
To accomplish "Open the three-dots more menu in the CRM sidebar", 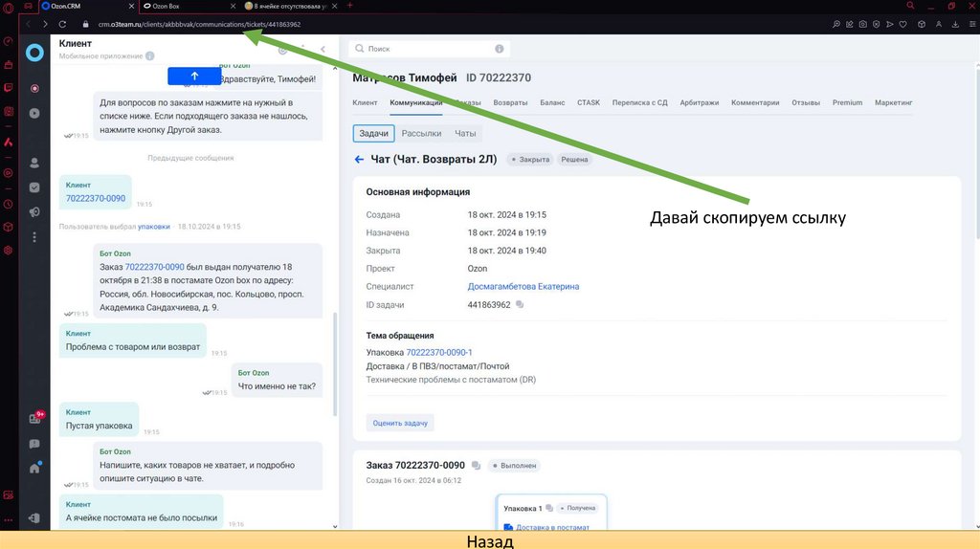I will click(34, 237).
